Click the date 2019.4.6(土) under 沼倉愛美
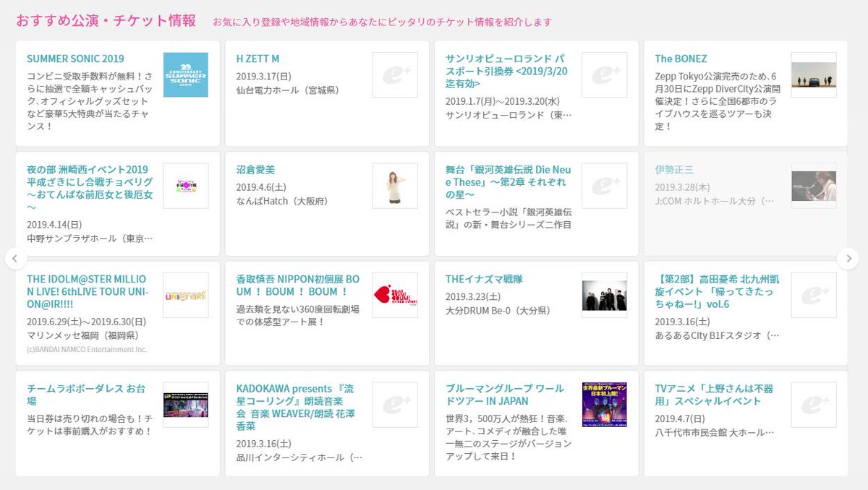The width and height of the screenshot is (868, 490). pos(262,186)
